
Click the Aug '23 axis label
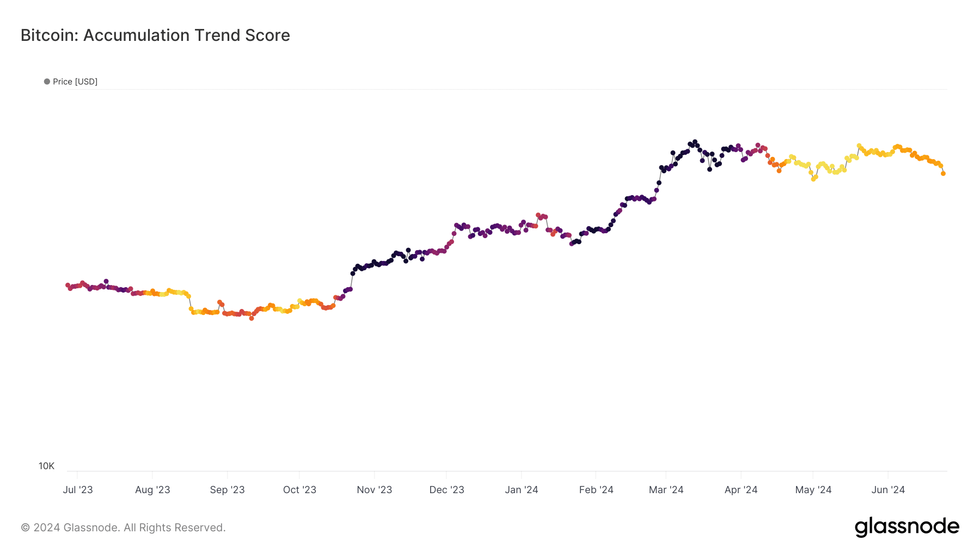point(152,490)
